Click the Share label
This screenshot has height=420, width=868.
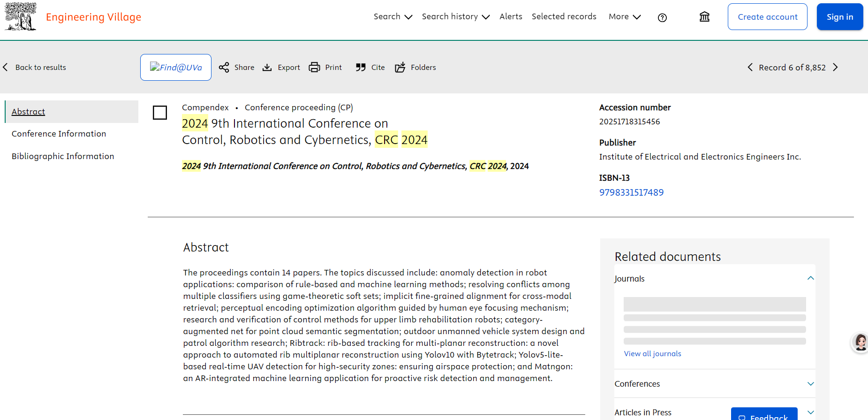point(244,68)
